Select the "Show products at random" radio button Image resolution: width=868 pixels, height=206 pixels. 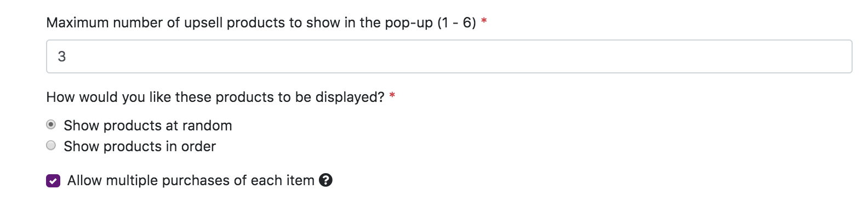[51, 125]
